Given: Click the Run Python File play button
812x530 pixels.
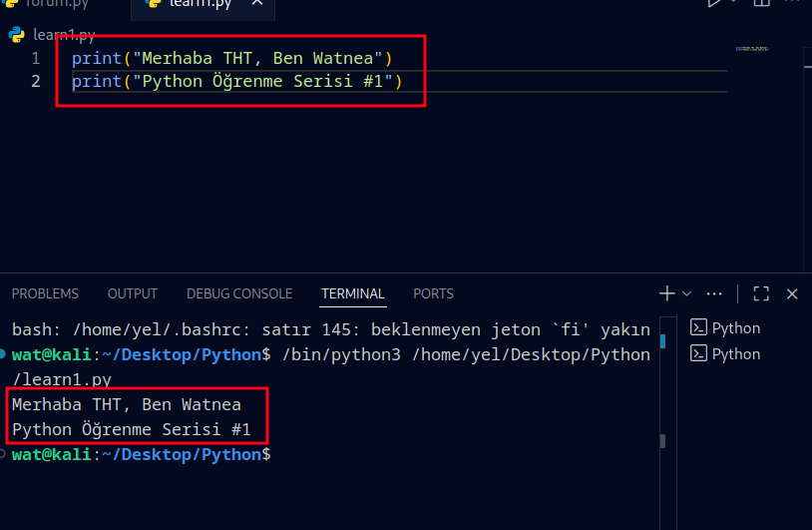Looking at the screenshot, I should [x=713, y=3].
